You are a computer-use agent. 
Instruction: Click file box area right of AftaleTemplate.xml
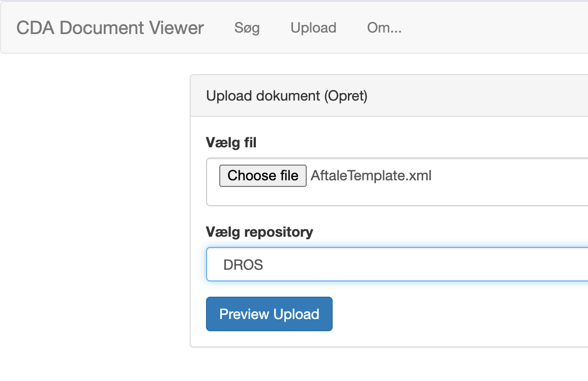[509, 176]
